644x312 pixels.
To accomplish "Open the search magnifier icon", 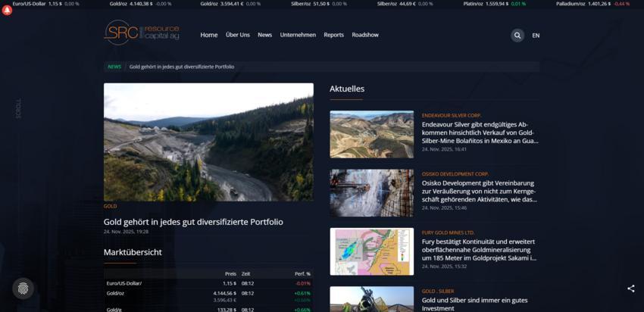I will point(517,36).
